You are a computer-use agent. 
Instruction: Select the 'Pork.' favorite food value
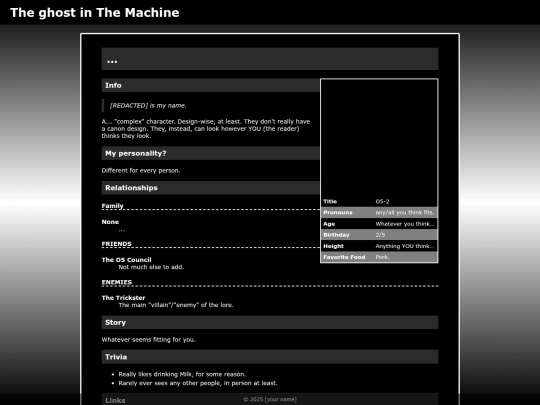[382, 257]
